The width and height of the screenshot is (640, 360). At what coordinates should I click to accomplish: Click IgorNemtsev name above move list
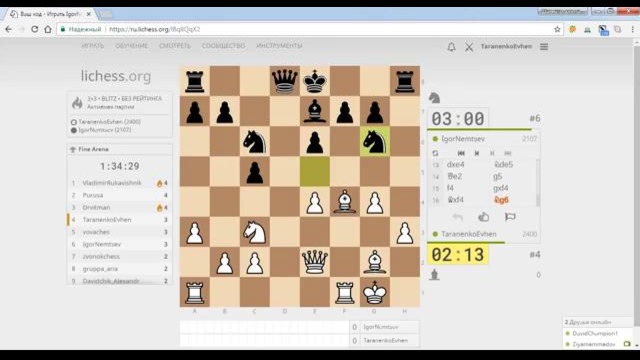tap(463, 139)
